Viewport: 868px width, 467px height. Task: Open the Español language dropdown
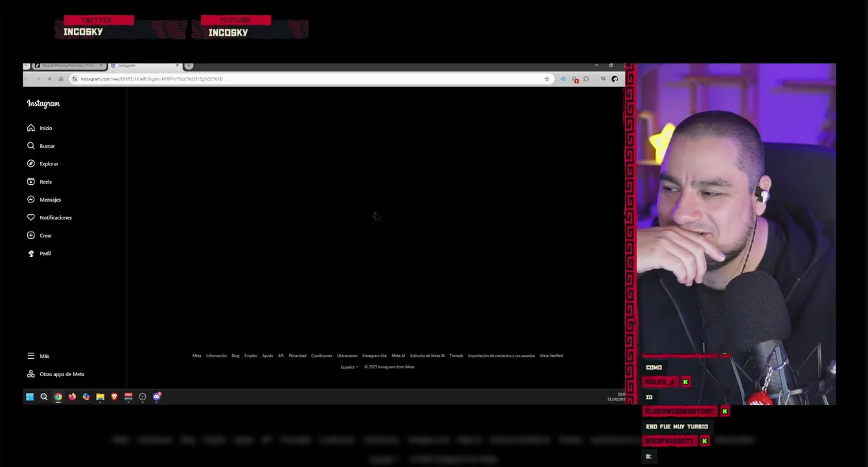[x=350, y=367]
